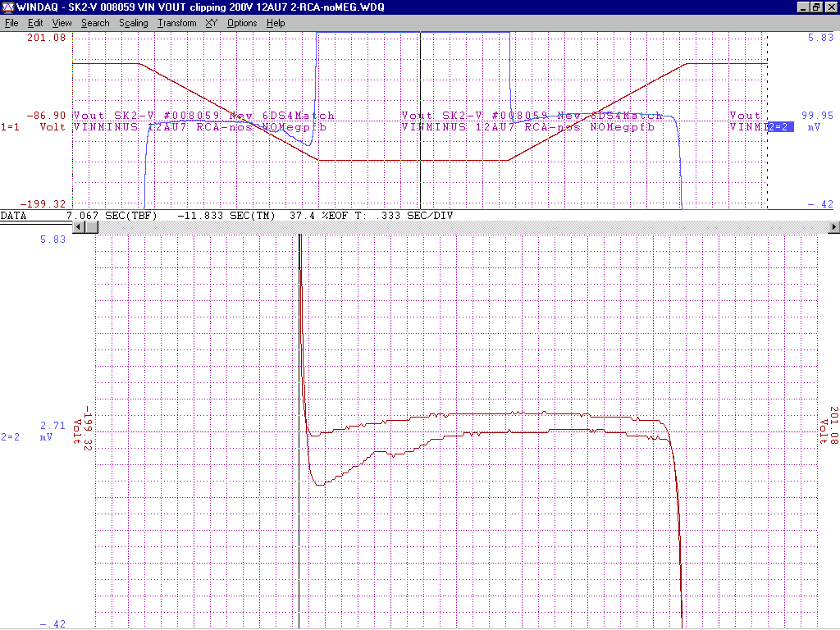
Task: Expand the Scaling menu
Action: (133, 23)
